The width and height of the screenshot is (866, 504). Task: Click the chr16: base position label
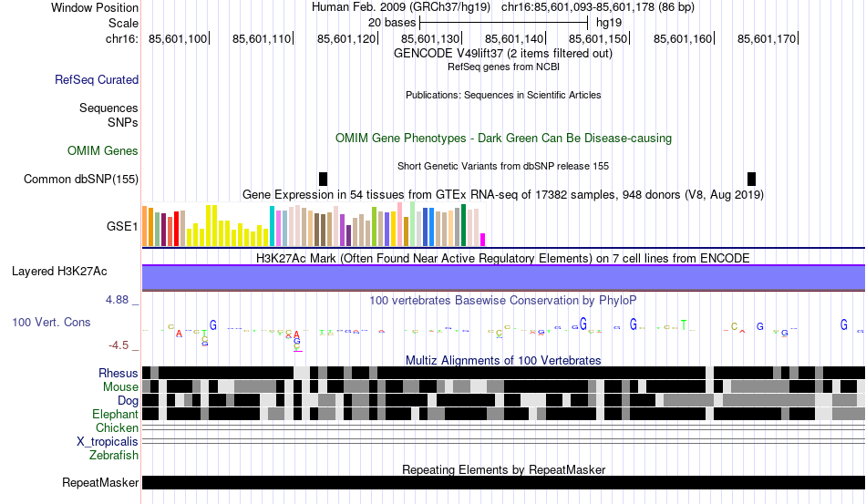[122, 38]
